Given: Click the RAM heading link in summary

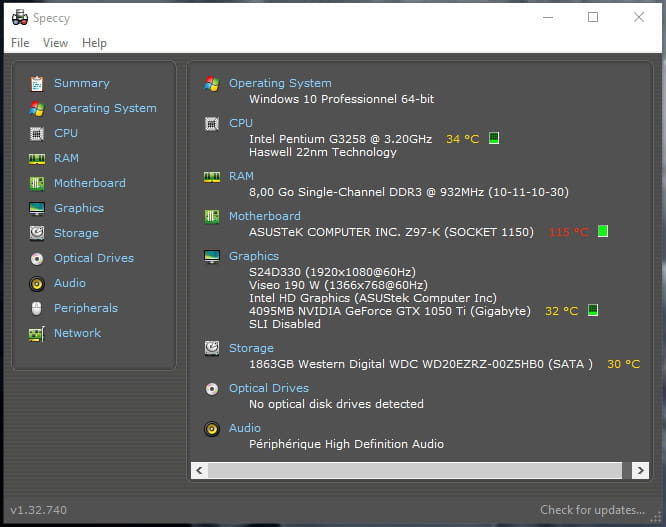Looking at the screenshot, I should [x=241, y=176].
